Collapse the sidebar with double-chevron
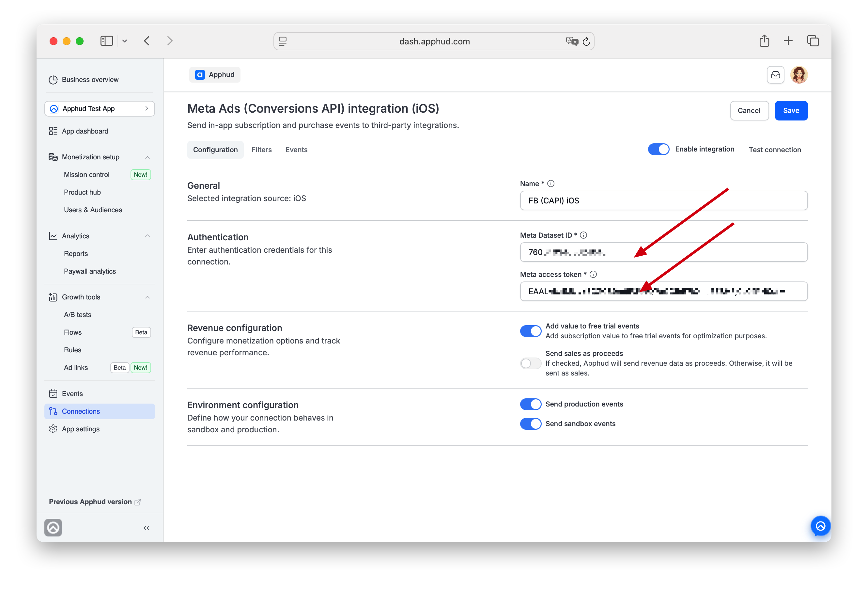868x591 pixels. coord(147,528)
